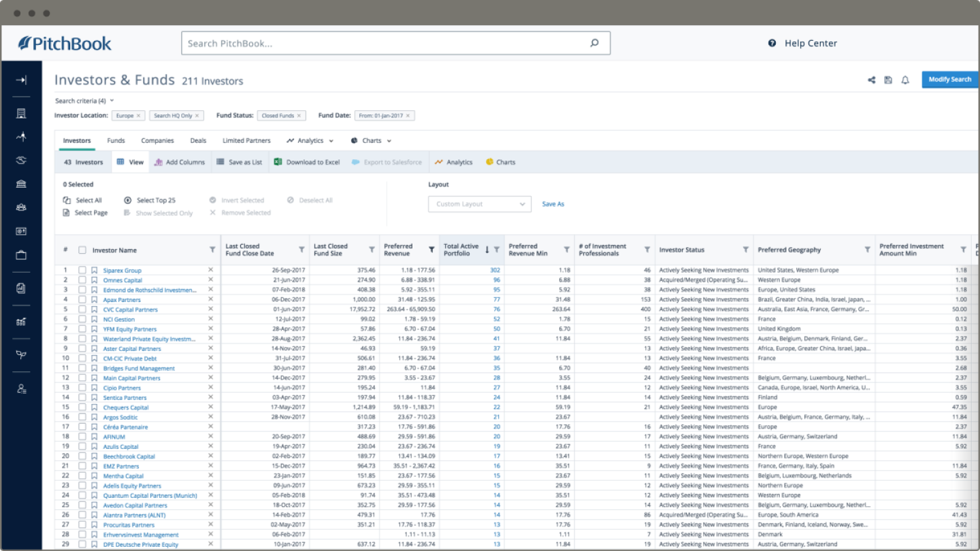Toggle sort arrow on Total Active Portfolio
The width and height of the screenshot is (980, 551).
pos(487,250)
